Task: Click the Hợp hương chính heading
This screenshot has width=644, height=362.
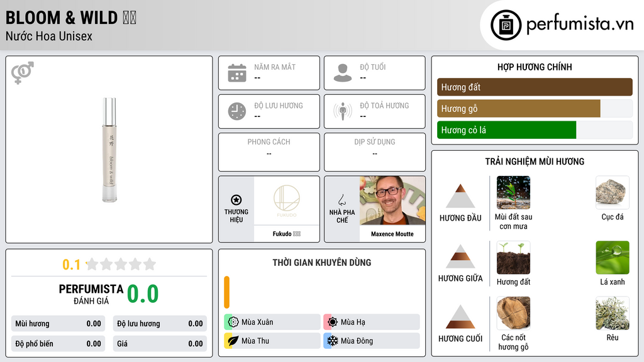Action: (x=535, y=67)
